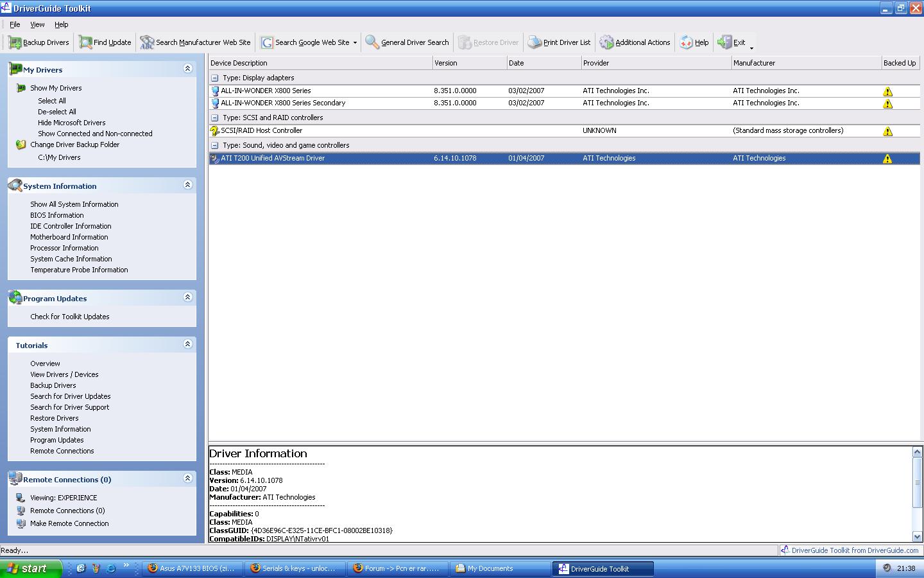Sort by Backed Up column header
The image size is (924, 578).
pos(900,63)
